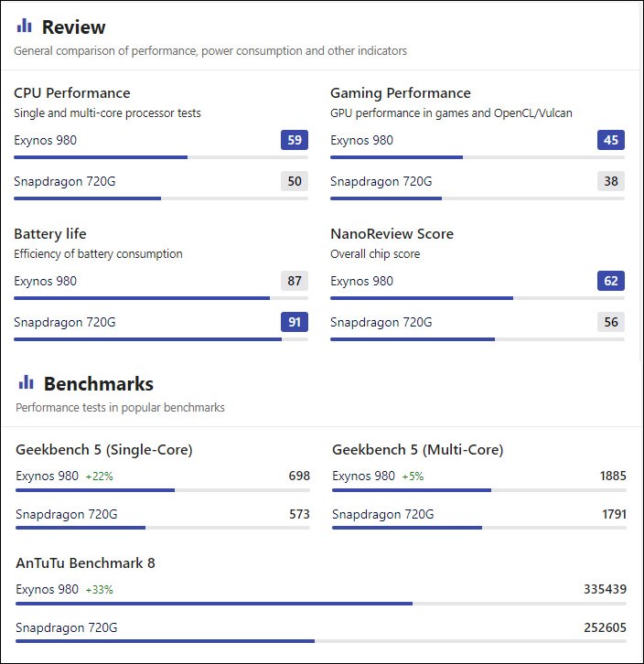
Task: Click the Benchmarks section description text
Action: pos(121,407)
